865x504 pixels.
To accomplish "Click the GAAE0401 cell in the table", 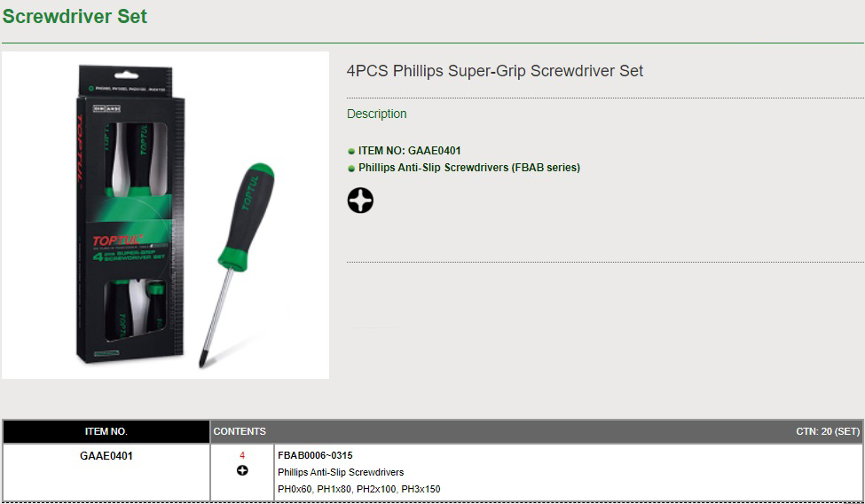I will tap(106, 456).
